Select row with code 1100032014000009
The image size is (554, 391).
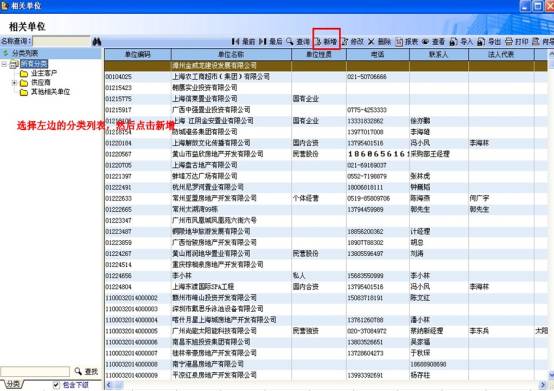(x=326, y=375)
